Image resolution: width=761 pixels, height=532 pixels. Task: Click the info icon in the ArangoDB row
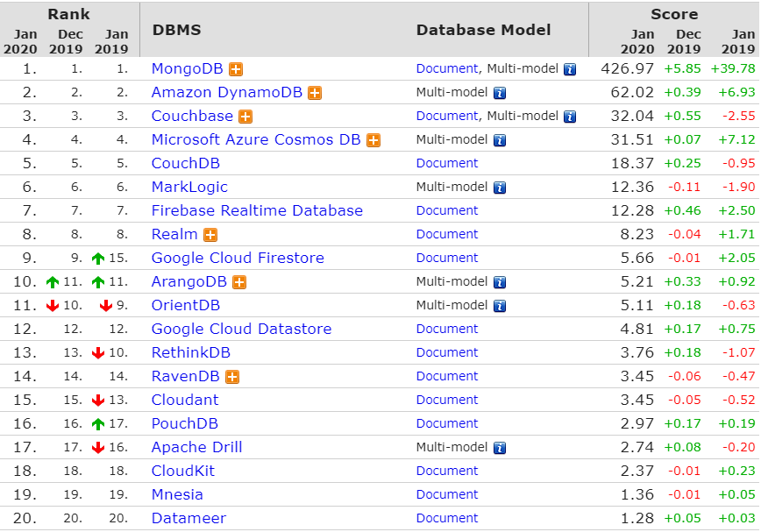pos(500,282)
